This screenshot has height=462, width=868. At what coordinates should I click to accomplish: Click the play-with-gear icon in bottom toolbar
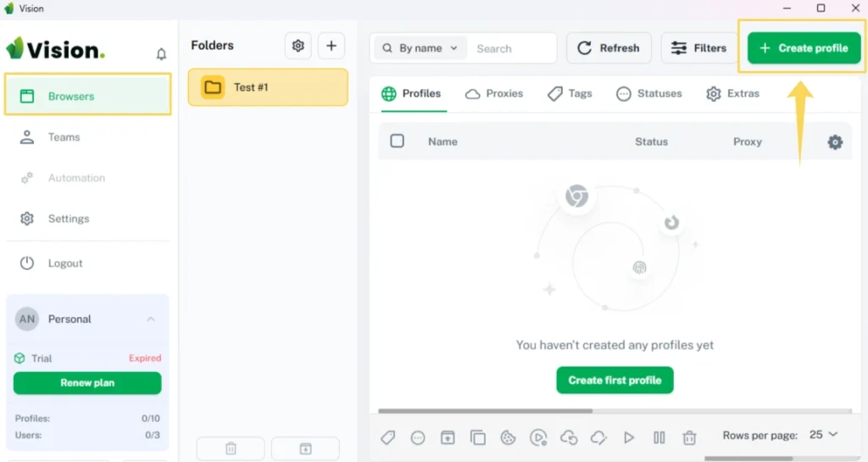pos(538,437)
